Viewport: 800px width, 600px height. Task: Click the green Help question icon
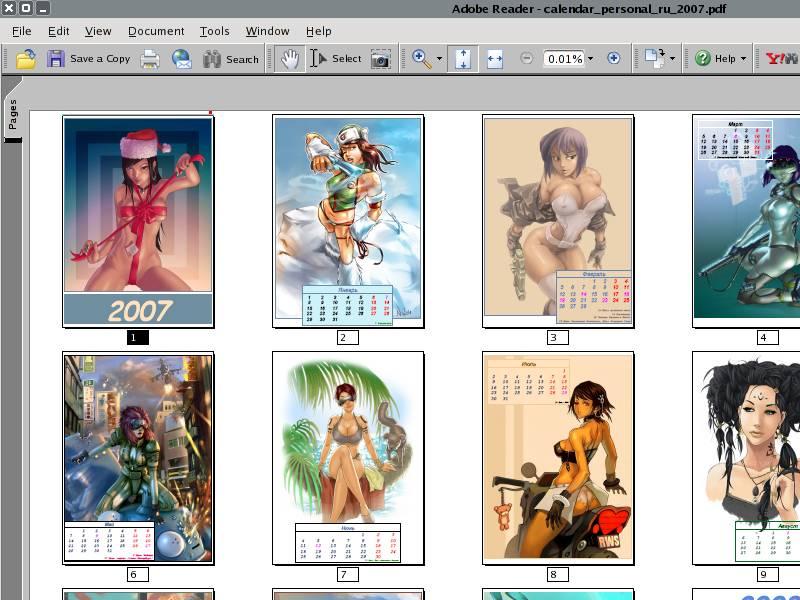click(x=703, y=59)
